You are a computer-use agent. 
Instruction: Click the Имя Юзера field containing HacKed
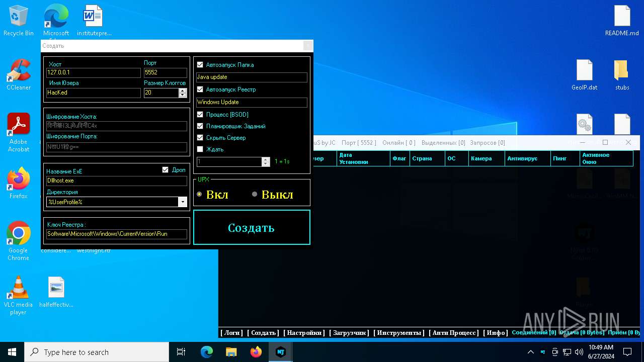94,93
